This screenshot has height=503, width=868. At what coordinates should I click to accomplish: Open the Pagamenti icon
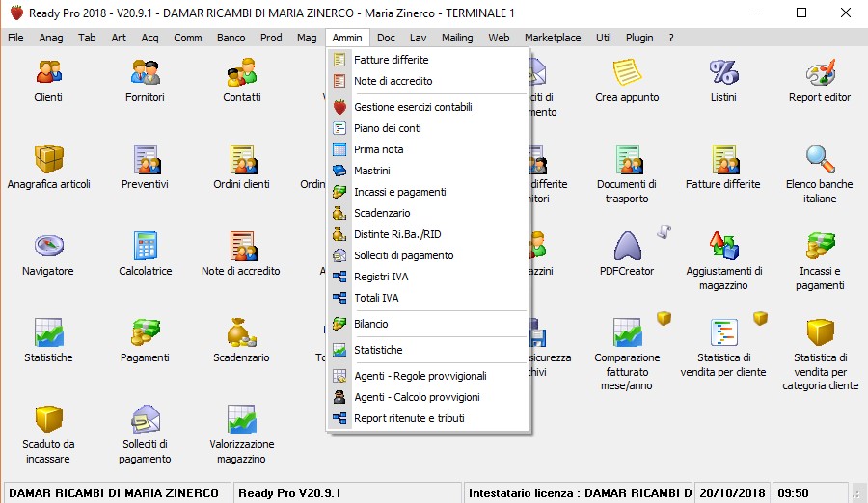pyautogui.click(x=145, y=332)
